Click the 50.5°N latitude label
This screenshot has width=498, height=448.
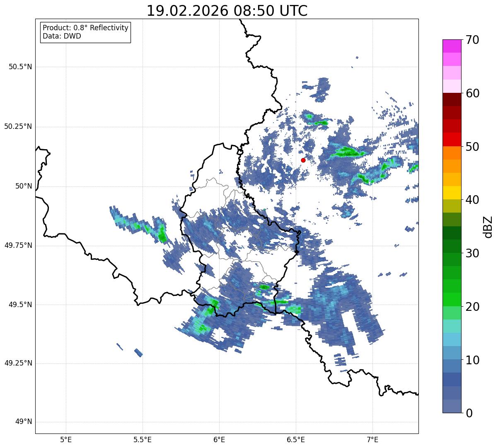point(20,67)
